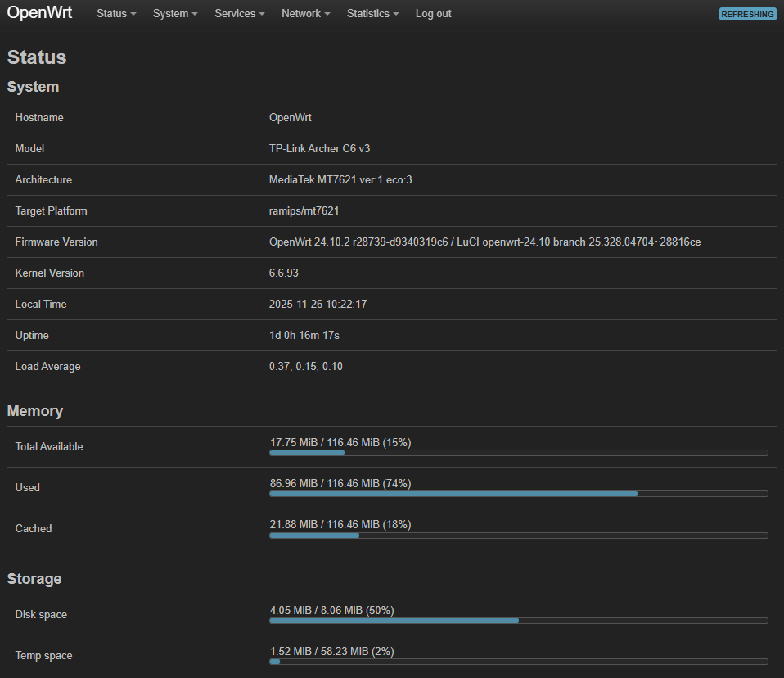This screenshot has height=678, width=784.
Task: Expand the Network dropdown menu
Action: (304, 14)
